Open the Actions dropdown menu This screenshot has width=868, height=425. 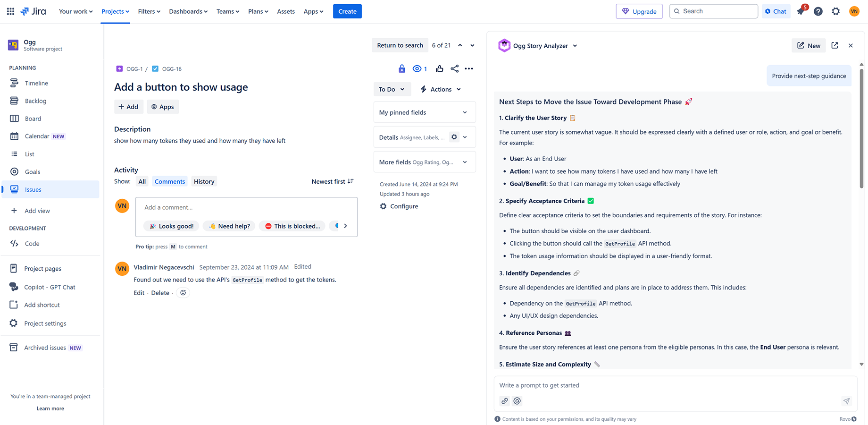coord(441,89)
